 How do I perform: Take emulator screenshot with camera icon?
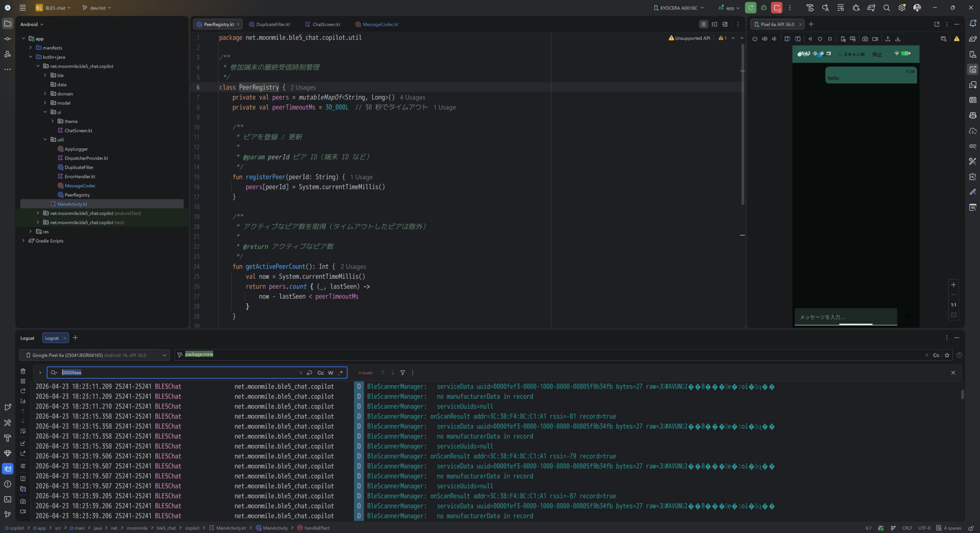(x=865, y=39)
